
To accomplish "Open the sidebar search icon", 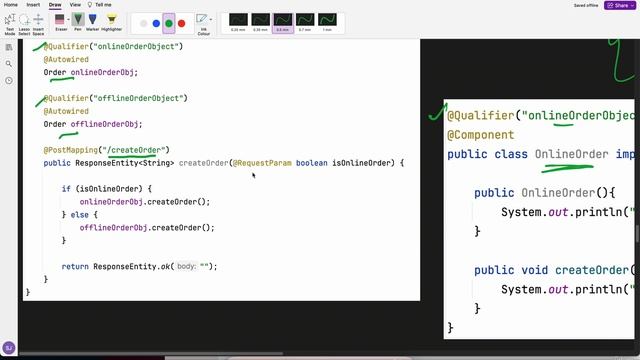I will coord(9,64).
